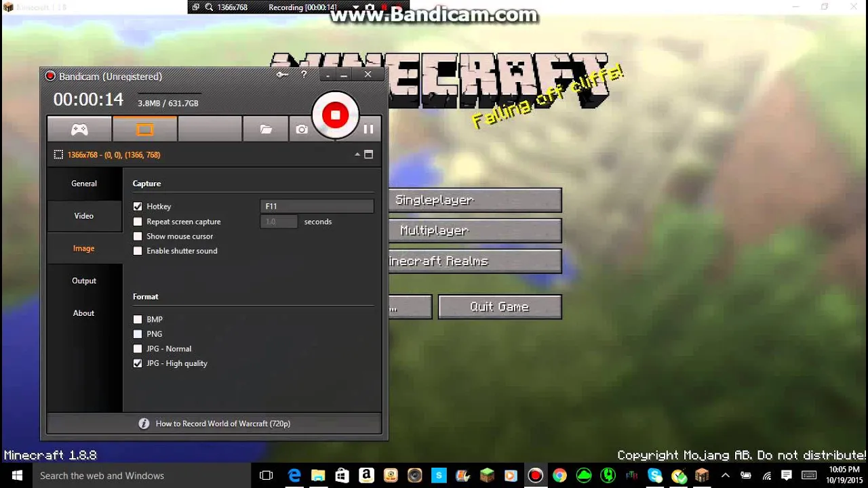Select Bandicam game recording mode gamepad icon
Viewport: 868px width, 488px height.
pos(79,129)
